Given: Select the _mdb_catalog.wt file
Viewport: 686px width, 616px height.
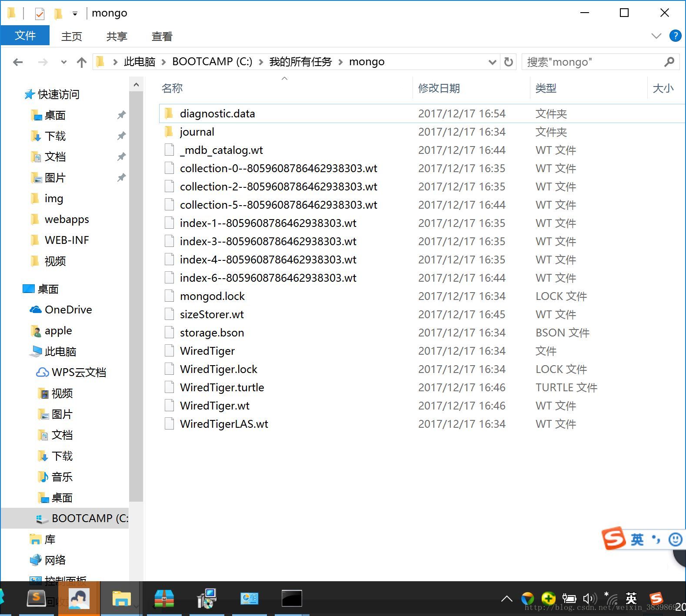Looking at the screenshot, I should pyautogui.click(x=221, y=150).
